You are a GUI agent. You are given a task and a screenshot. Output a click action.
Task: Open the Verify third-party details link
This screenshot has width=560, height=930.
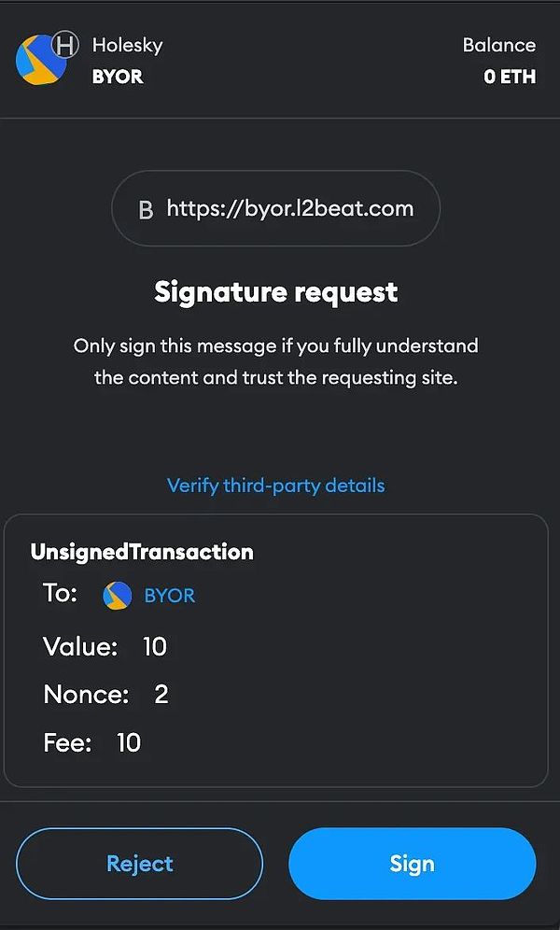275,486
